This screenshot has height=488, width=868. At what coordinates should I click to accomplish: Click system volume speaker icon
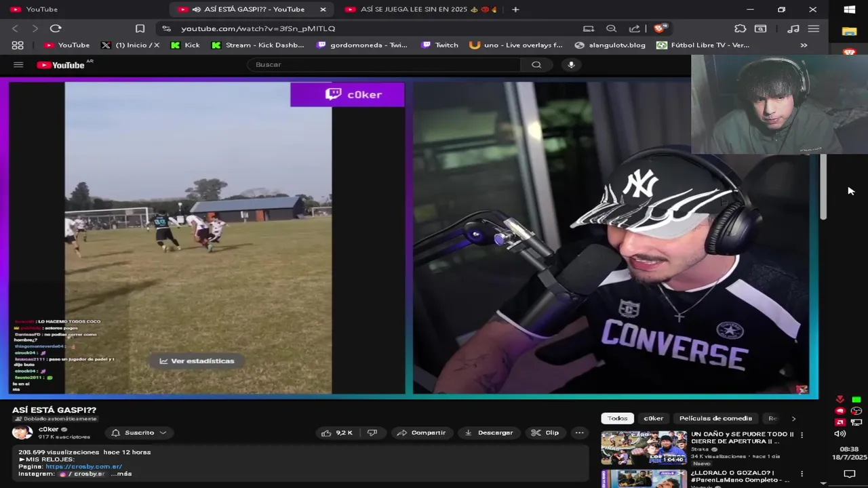(840, 434)
